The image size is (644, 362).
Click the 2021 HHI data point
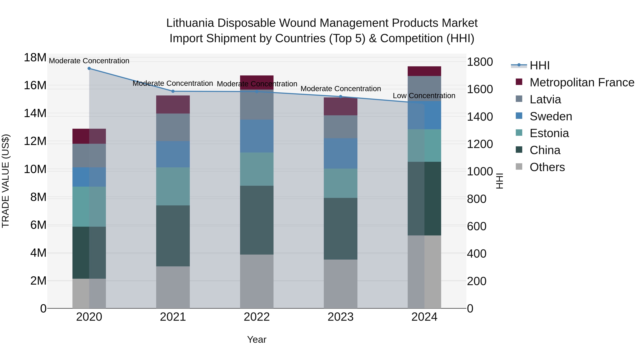pos(173,91)
